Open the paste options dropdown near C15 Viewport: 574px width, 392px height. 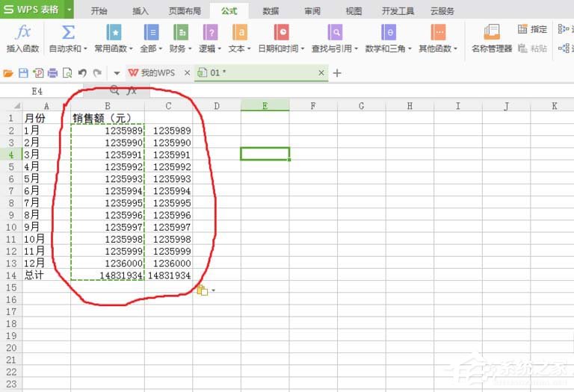tap(214, 290)
